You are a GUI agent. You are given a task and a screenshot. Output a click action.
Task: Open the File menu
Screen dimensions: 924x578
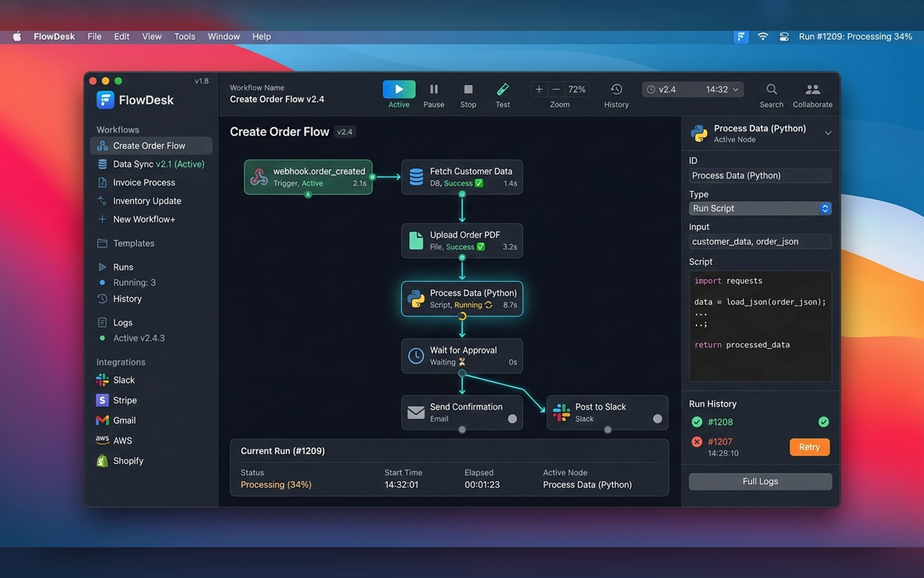pos(94,37)
